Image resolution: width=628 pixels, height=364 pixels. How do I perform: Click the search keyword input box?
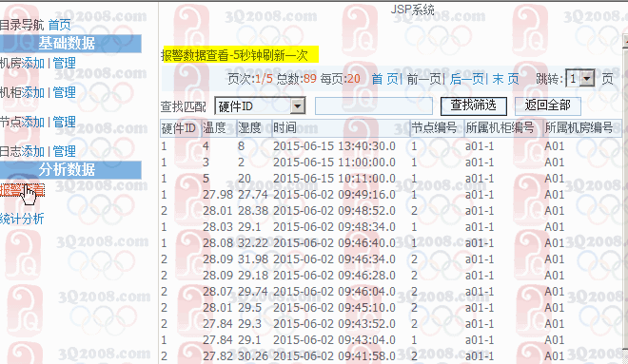374,106
